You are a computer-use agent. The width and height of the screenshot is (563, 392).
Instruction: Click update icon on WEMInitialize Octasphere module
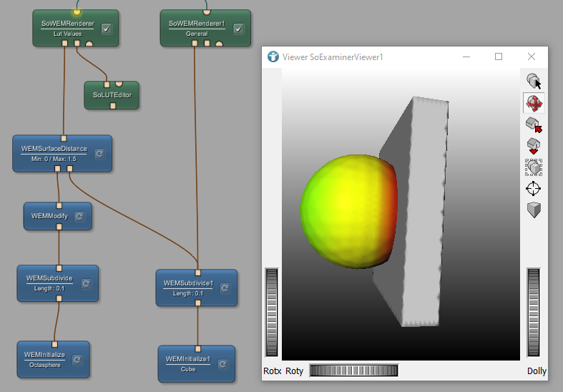click(x=77, y=359)
